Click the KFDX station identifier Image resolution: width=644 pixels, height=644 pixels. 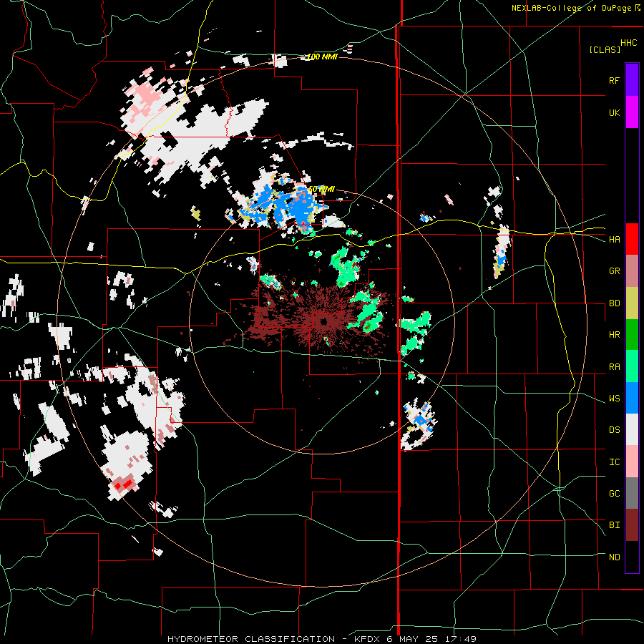point(368,639)
